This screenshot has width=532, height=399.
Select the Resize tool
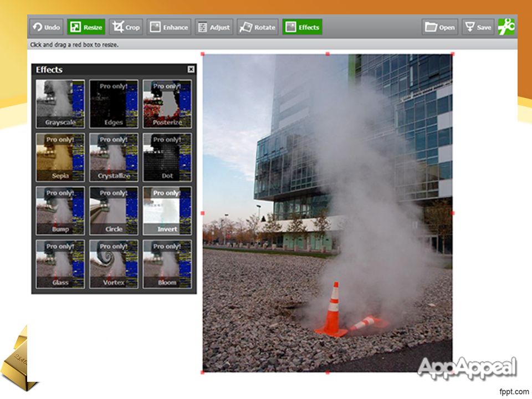[86, 27]
